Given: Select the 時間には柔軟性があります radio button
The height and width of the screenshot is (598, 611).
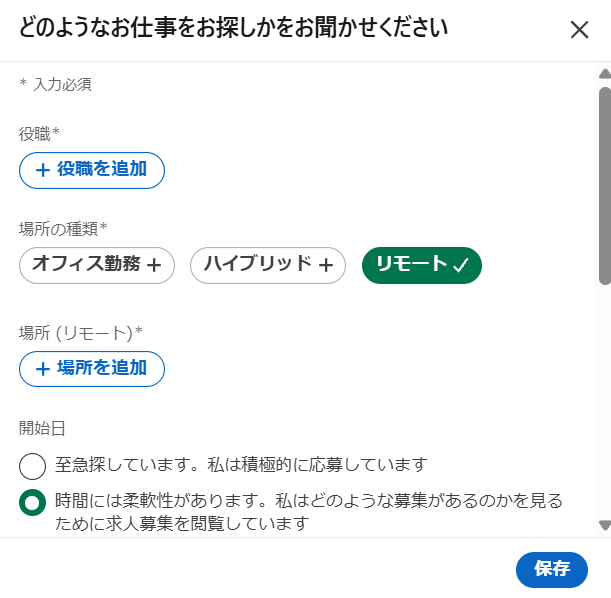Looking at the screenshot, I should (x=32, y=503).
